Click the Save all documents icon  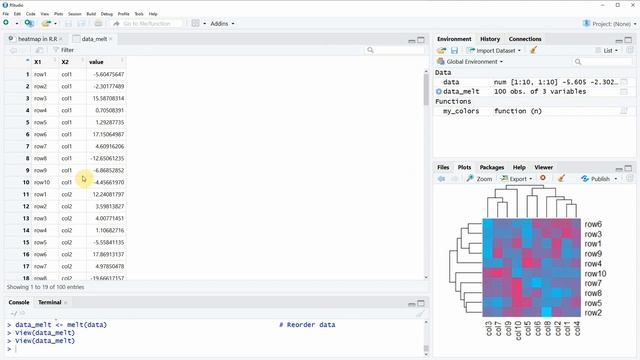pyautogui.click(x=82, y=24)
